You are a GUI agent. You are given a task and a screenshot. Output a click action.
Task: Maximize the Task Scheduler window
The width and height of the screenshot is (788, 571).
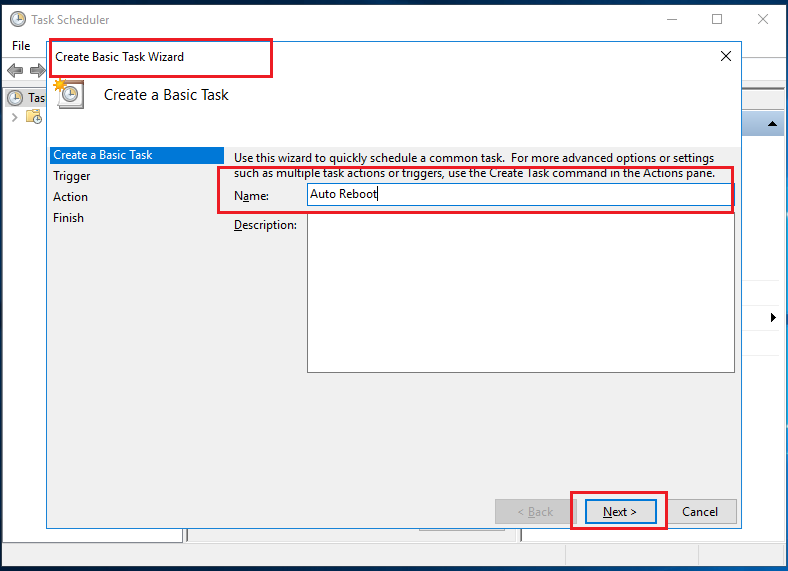pos(717,19)
